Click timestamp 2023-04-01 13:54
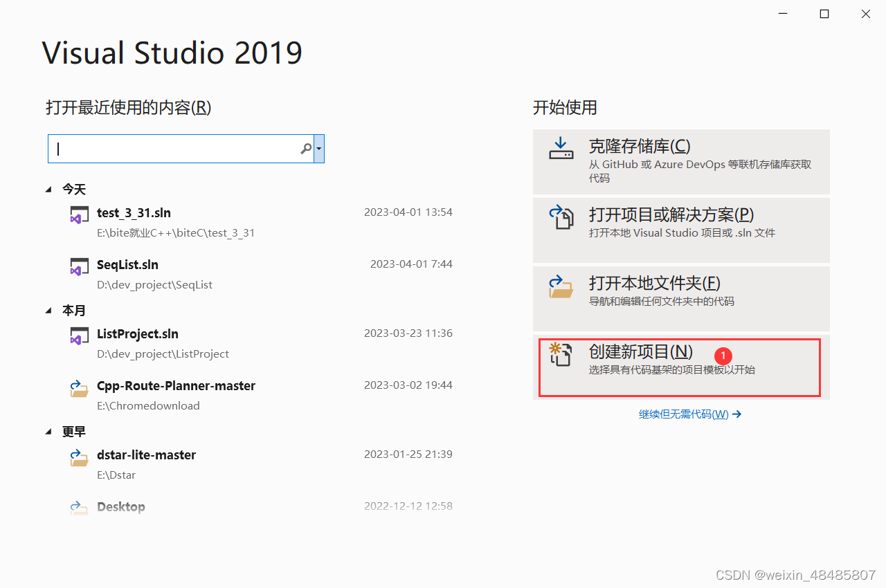Screen dimensions: 886x588 pos(408,212)
